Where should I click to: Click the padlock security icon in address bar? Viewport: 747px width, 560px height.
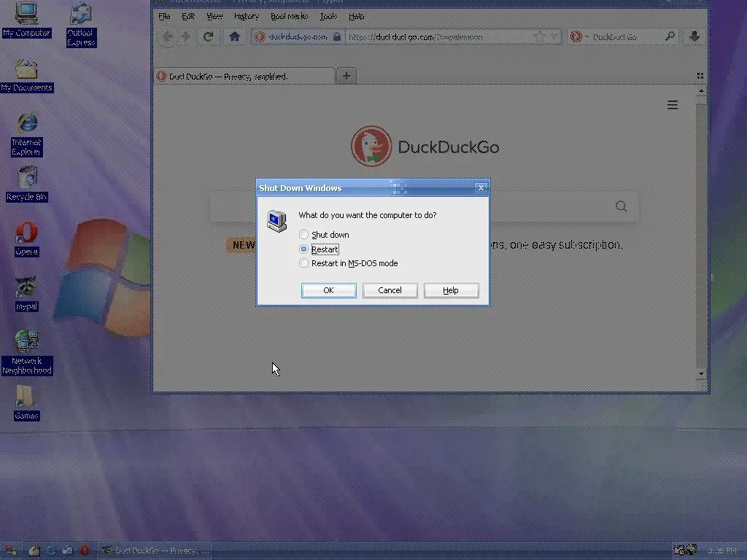tap(337, 36)
